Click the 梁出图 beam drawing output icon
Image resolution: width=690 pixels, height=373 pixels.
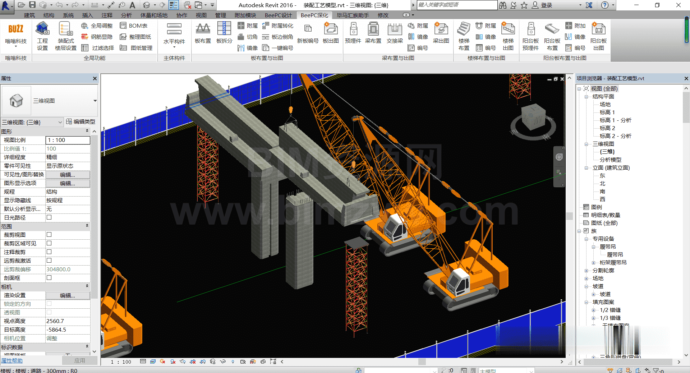pos(440,33)
